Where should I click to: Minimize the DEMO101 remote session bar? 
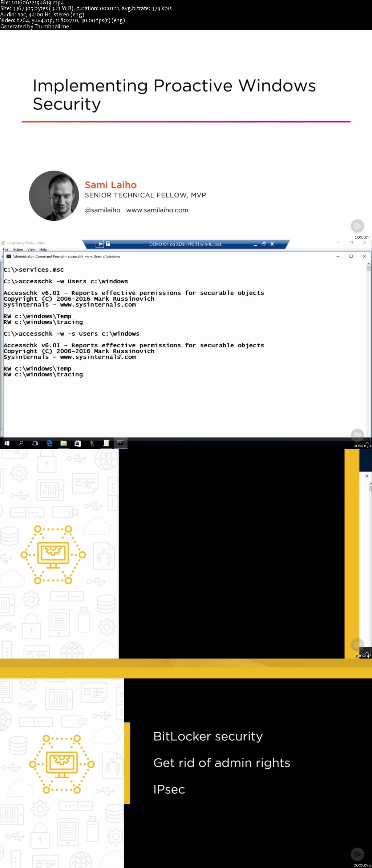click(x=255, y=244)
